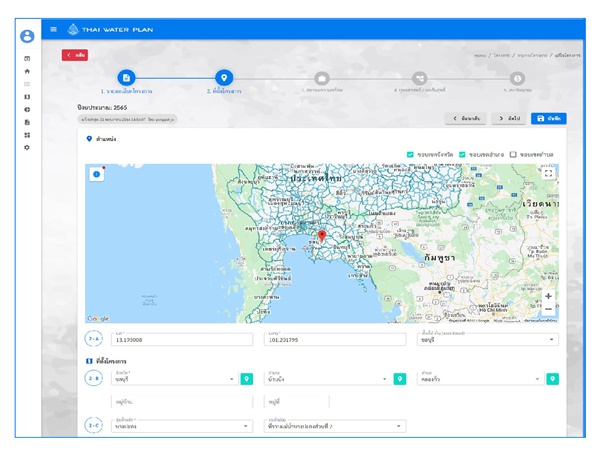The width and height of the screenshot is (600, 450).
Task: Click the red back button
Action: pos(75,55)
